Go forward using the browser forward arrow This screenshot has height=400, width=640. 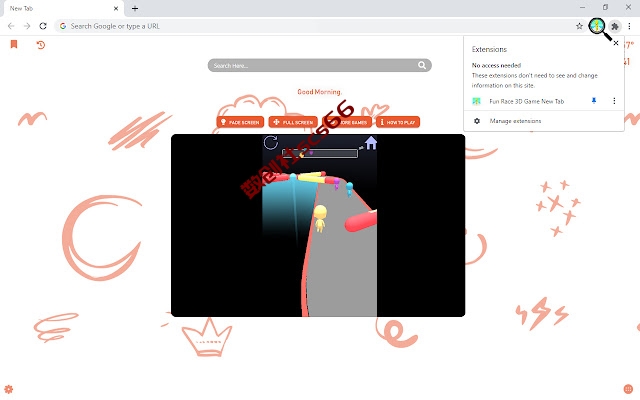27,26
